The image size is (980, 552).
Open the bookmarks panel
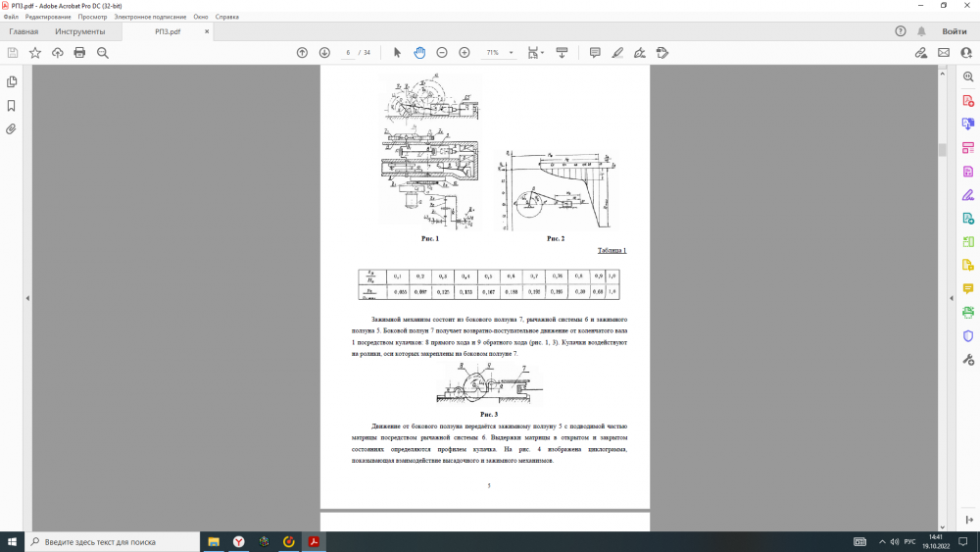[x=11, y=106]
